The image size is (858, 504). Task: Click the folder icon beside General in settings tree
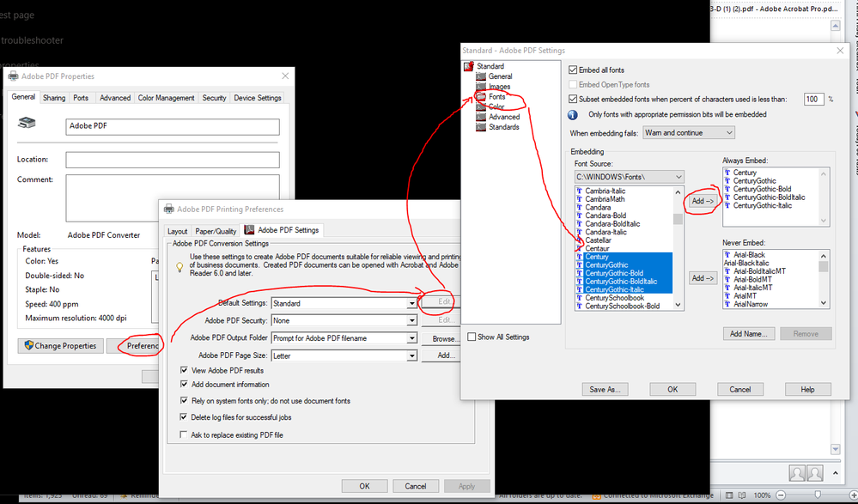pos(481,76)
